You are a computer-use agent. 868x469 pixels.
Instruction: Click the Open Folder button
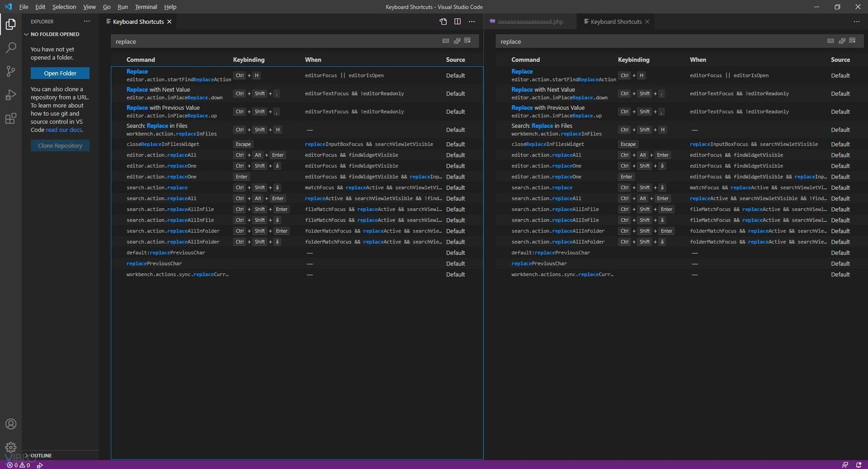(60, 73)
